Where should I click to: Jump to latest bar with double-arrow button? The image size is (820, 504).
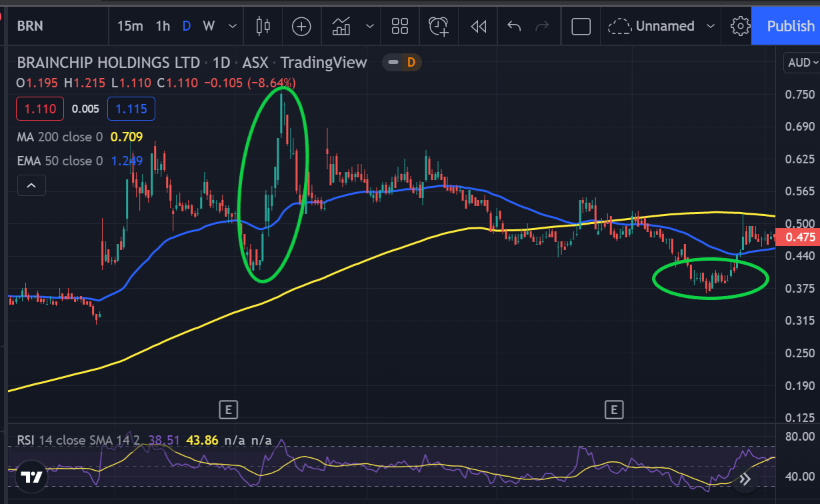click(x=745, y=479)
